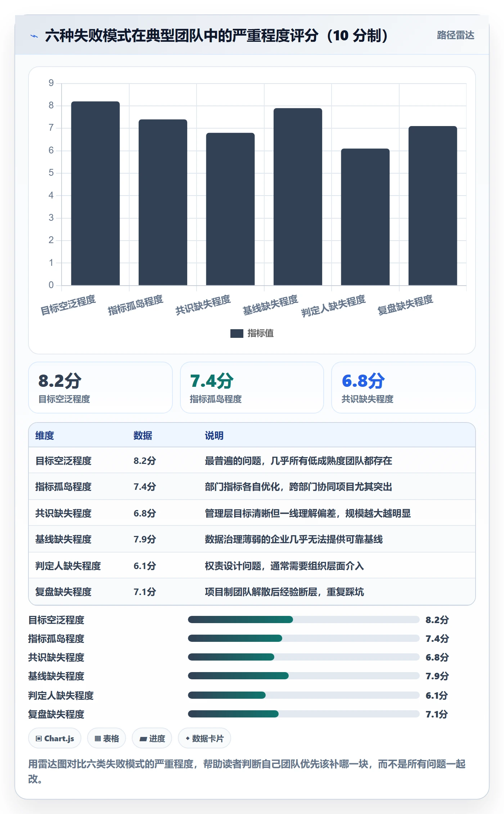Select the description starting 部门指标各自优化
The width and height of the screenshot is (504, 814).
[298, 487]
